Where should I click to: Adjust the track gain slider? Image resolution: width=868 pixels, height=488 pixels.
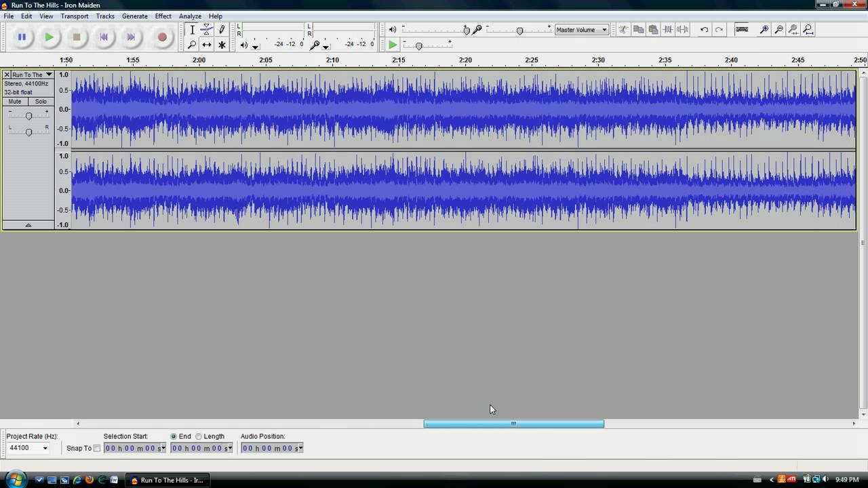click(x=28, y=116)
